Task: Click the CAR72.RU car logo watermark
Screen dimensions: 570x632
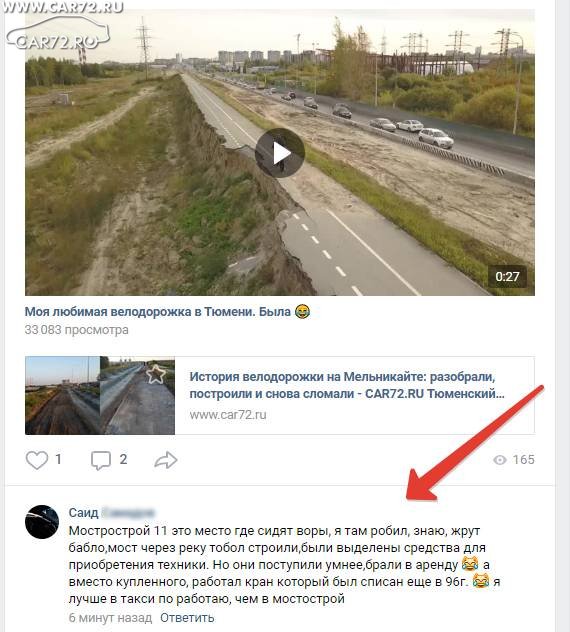Action: (58, 34)
